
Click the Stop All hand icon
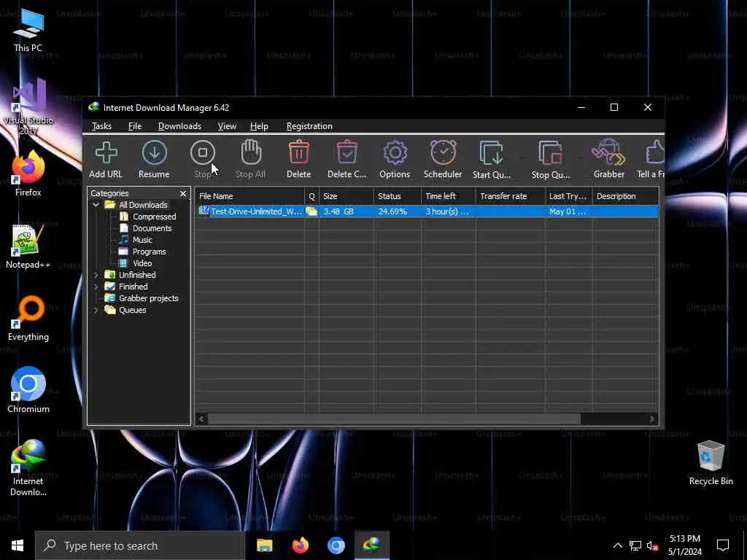coord(251,152)
